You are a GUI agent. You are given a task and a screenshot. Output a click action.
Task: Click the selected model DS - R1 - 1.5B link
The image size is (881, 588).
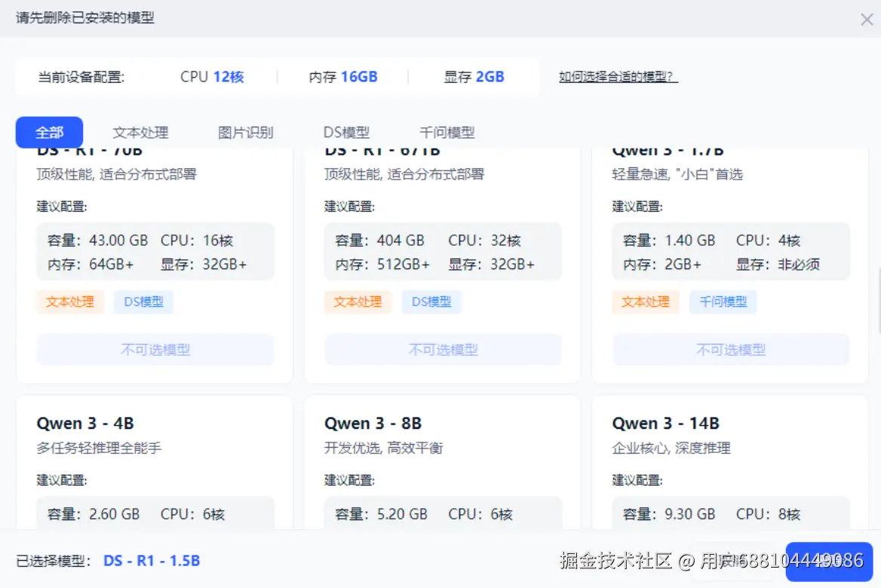click(152, 560)
